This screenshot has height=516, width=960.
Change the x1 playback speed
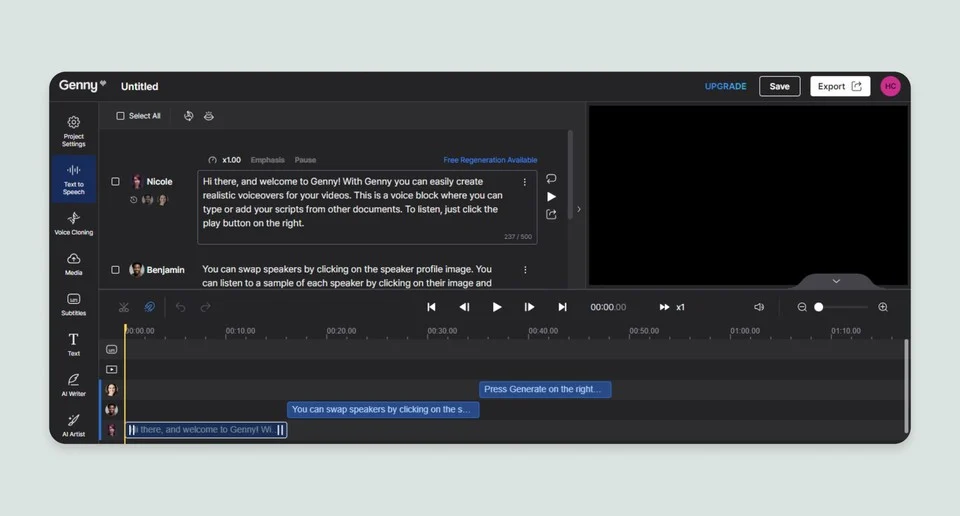tap(672, 307)
